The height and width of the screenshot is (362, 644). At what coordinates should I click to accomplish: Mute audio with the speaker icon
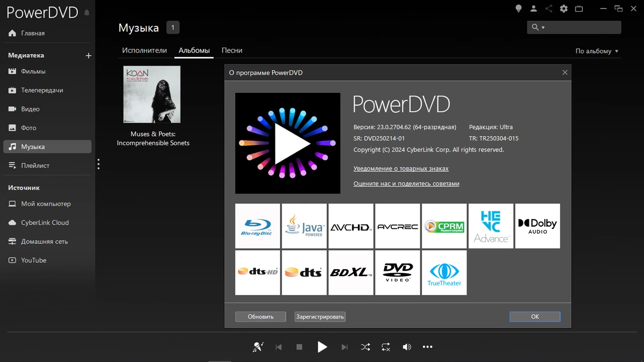(407, 347)
